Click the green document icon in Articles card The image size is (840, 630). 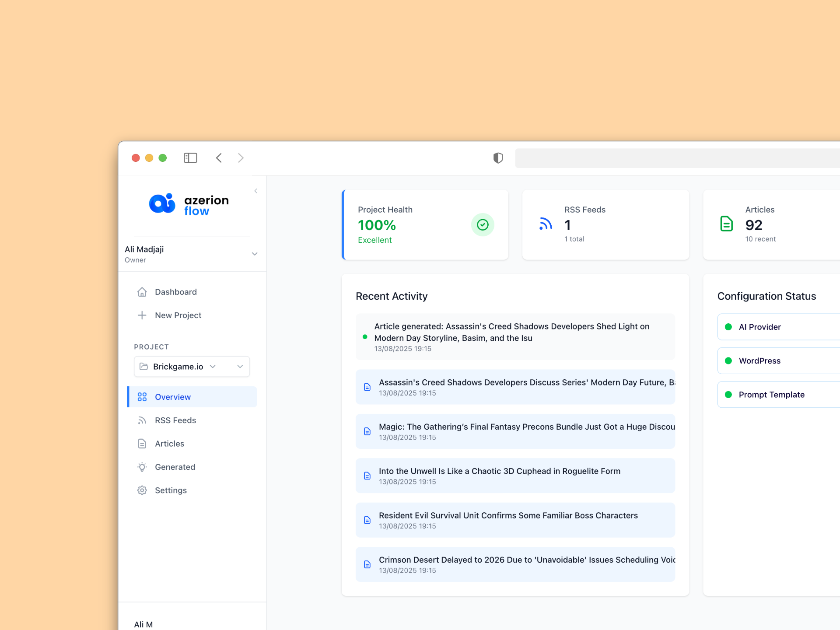point(727,224)
